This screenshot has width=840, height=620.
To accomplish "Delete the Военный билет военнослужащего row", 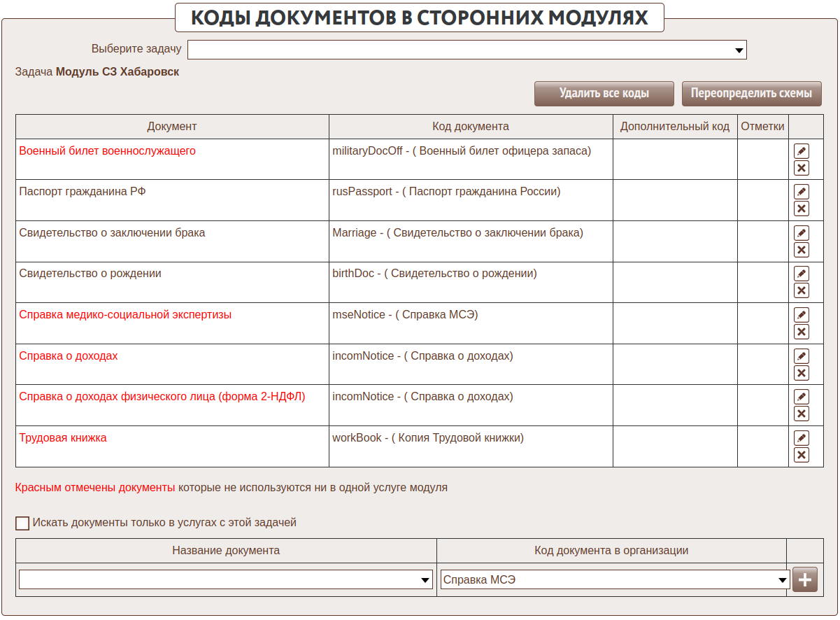I will click(x=802, y=168).
